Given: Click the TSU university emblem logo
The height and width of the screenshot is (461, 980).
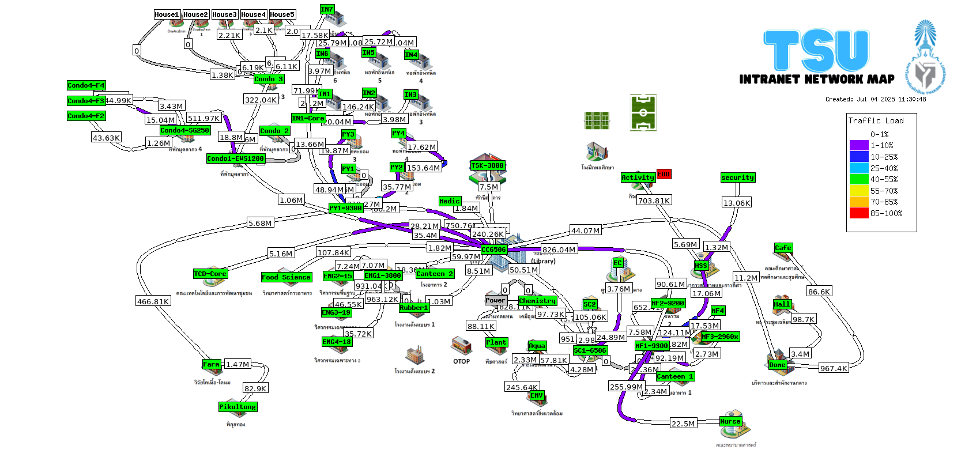Looking at the screenshot, I should coord(926,56).
